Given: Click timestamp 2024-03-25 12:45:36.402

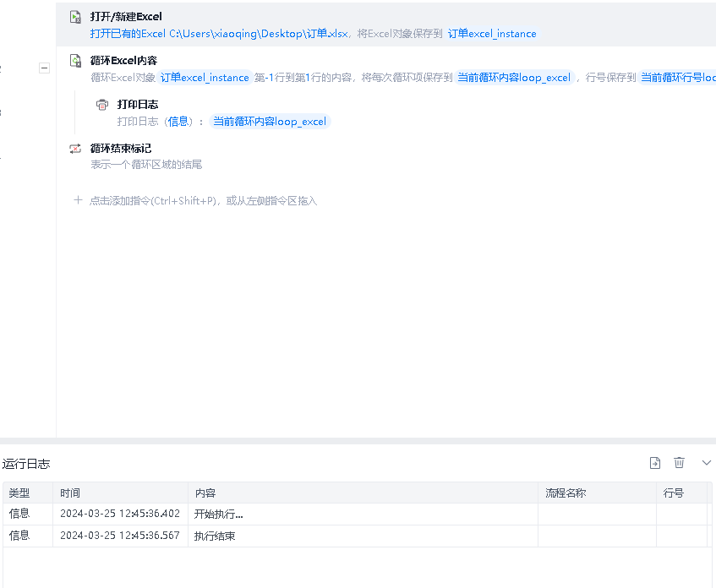Looking at the screenshot, I should (x=120, y=514).
